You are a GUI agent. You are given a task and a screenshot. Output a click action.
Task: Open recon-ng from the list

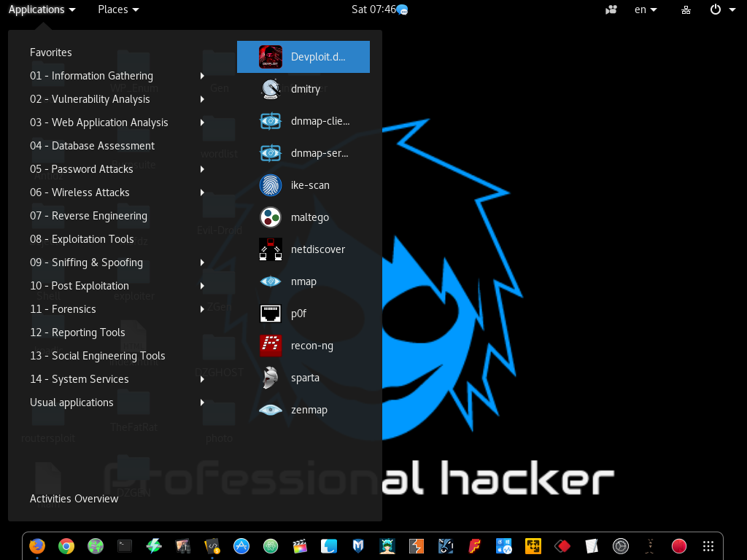click(303, 346)
